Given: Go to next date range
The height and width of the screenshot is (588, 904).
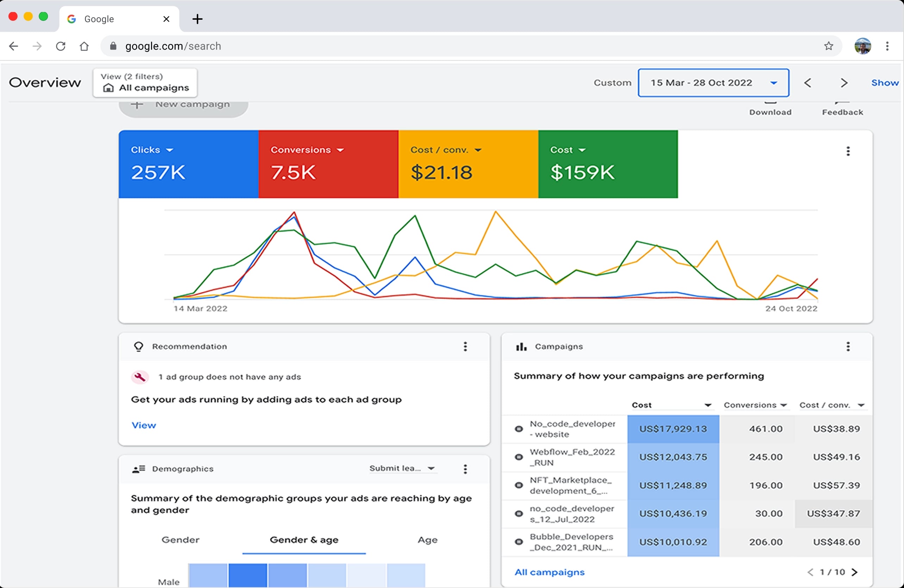Looking at the screenshot, I should [844, 83].
